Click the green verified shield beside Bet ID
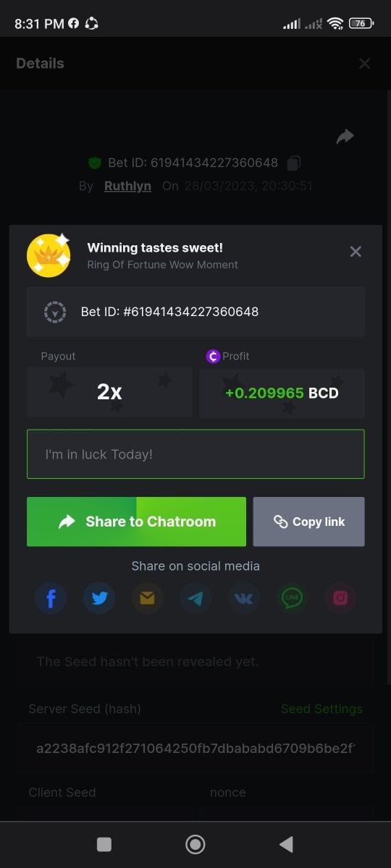Screen dimensions: 391x868 coord(95,163)
